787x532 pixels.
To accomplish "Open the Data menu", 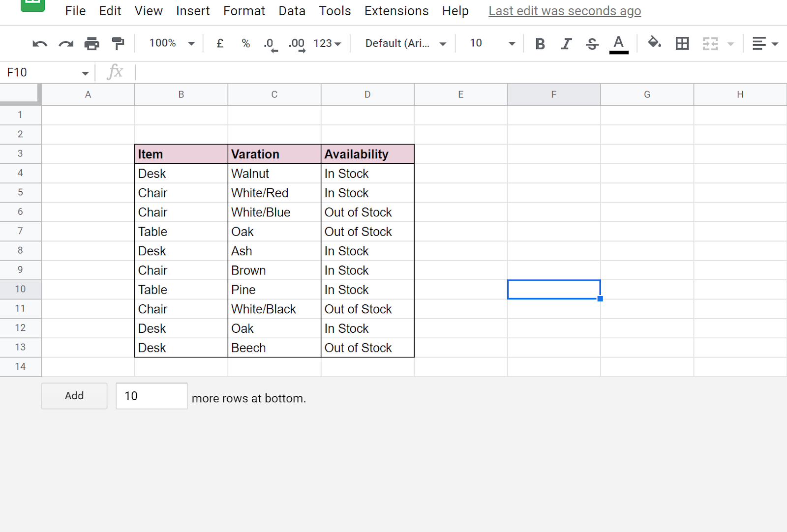I will [292, 11].
